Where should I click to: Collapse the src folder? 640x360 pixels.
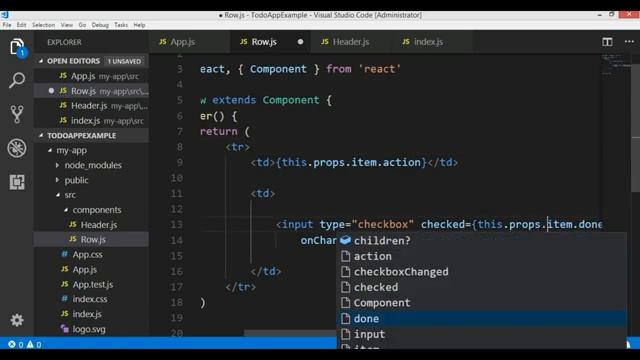(58, 195)
